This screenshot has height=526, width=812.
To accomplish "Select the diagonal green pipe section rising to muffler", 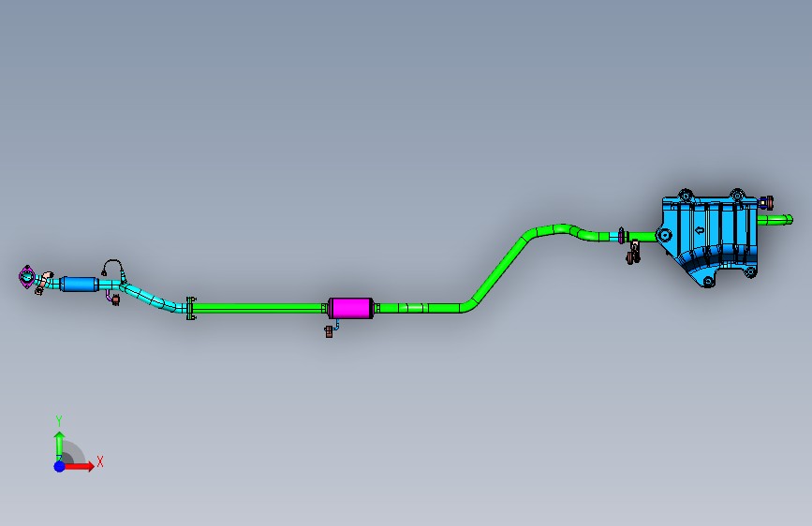I will click(500, 270).
